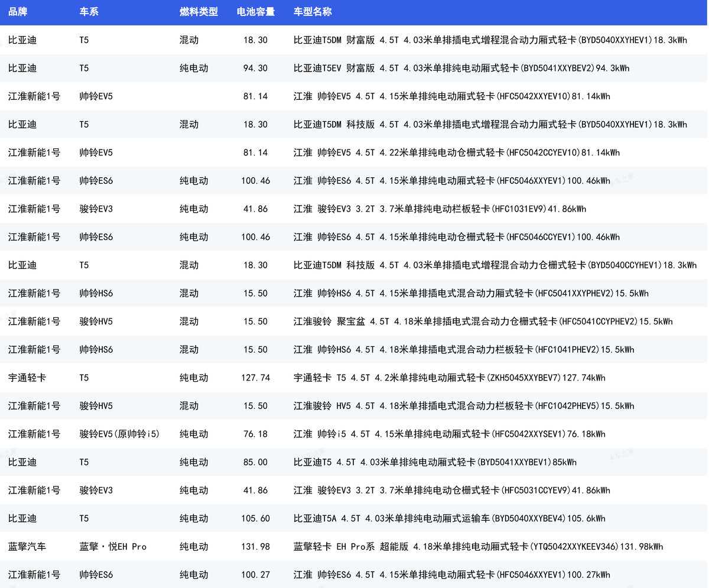This screenshot has height=588, width=709.
Task: Select the model name containing BYD5040CCYHEV1
Action: 495,265
